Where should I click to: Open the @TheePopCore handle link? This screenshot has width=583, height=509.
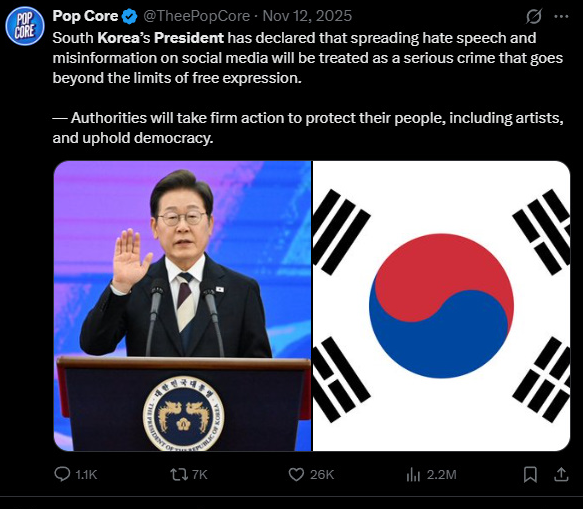[x=196, y=16]
